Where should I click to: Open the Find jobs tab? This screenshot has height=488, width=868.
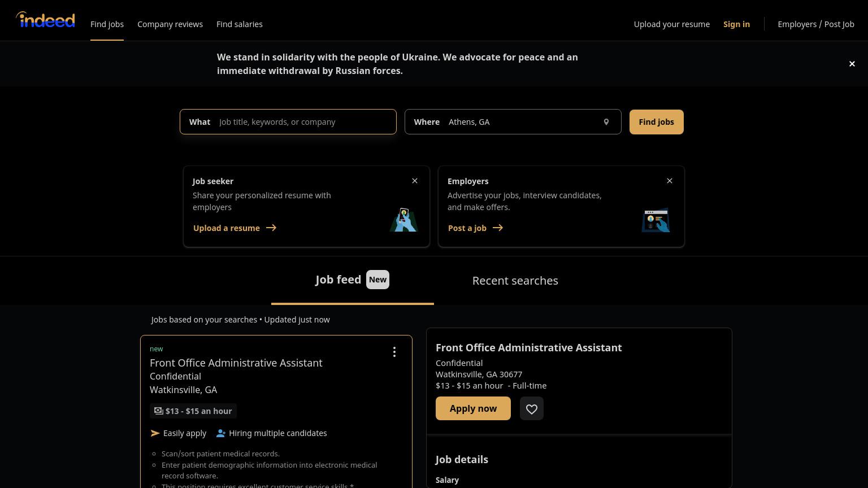coord(107,24)
